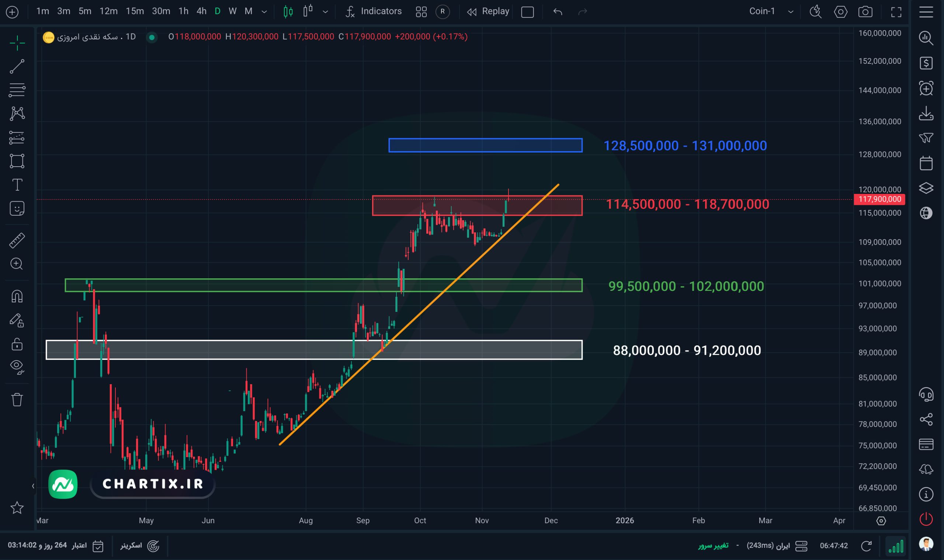Click the share icon in right sidebar
Image resolution: width=944 pixels, height=560 pixels.
coord(926,419)
